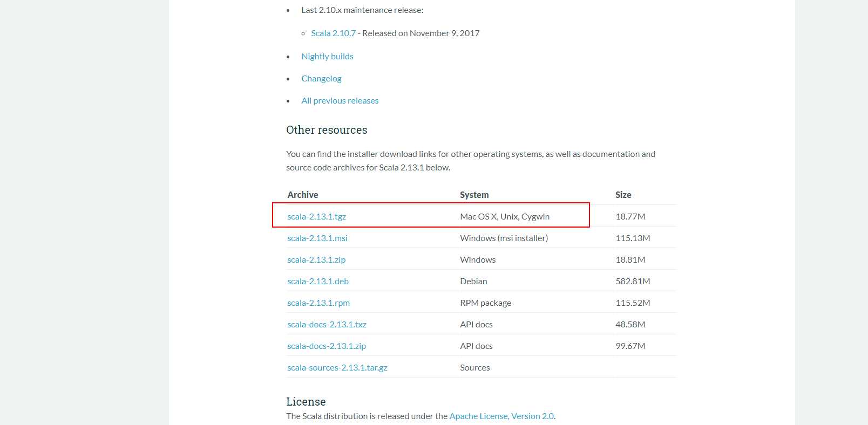Click the 'Mac OS X, Unix, Cygwin' cell
The image size is (868, 425).
(x=505, y=217)
